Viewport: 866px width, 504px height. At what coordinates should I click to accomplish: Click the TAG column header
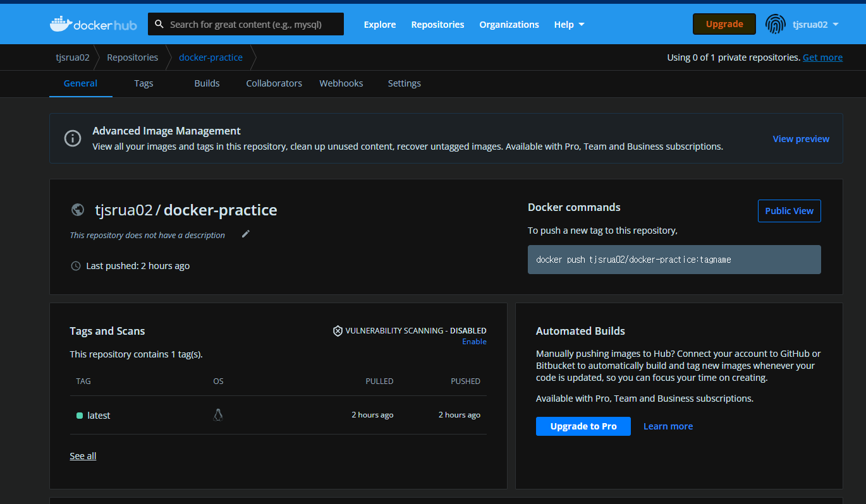[83, 381]
